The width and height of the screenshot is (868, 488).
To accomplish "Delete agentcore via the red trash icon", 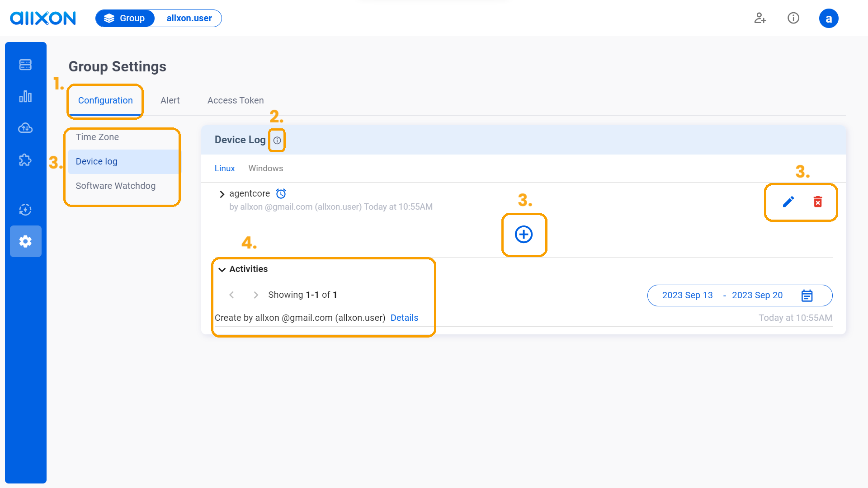I will coord(818,202).
